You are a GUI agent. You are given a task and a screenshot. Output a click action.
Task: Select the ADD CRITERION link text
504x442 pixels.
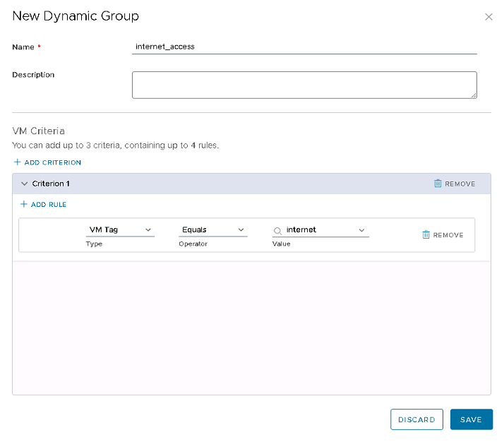click(53, 162)
